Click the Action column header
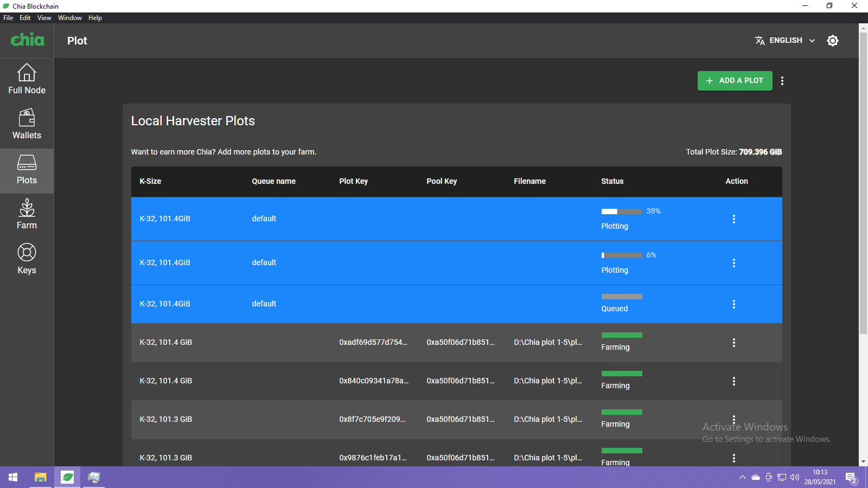Image resolution: width=868 pixels, height=488 pixels. (736, 181)
